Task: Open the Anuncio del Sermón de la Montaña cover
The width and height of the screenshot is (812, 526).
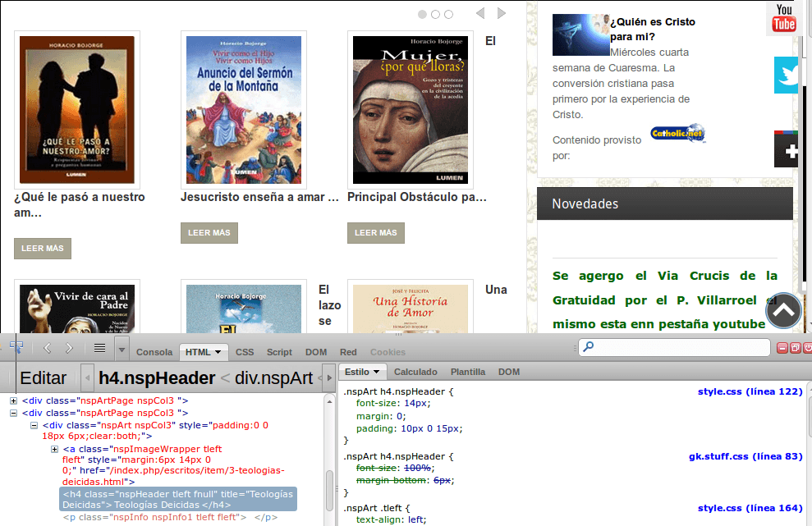Action: [x=244, y=110]
